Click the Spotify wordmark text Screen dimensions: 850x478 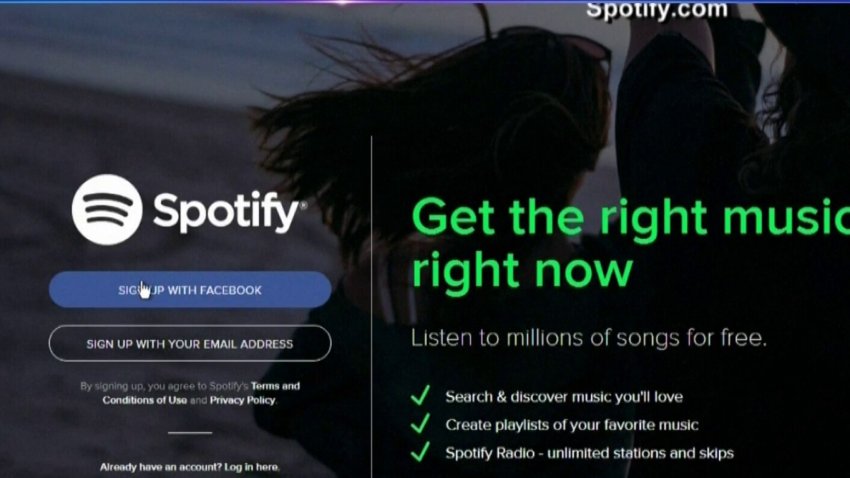(226, 212)
